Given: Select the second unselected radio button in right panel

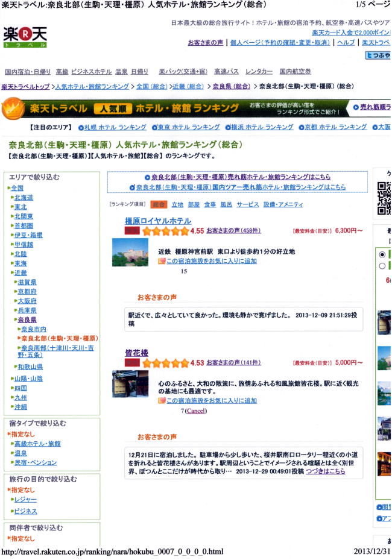Looking at the screenshot, I should [382, 266].
